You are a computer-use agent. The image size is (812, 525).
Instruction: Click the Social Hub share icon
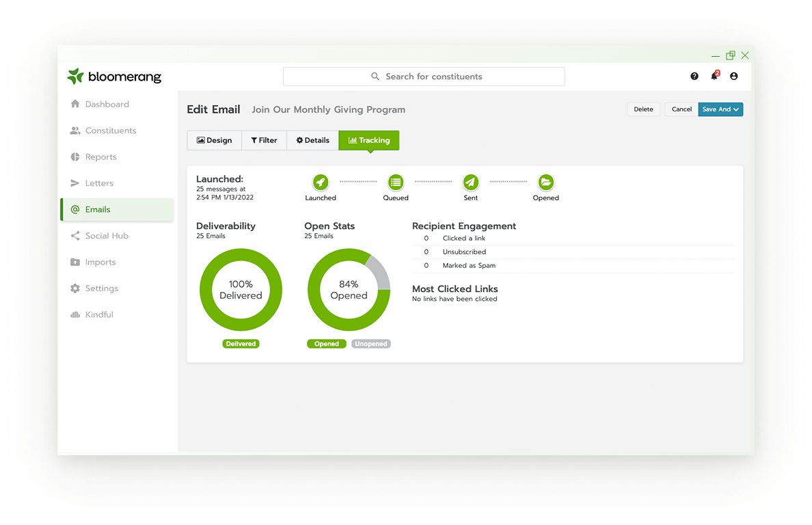point(75,236)
